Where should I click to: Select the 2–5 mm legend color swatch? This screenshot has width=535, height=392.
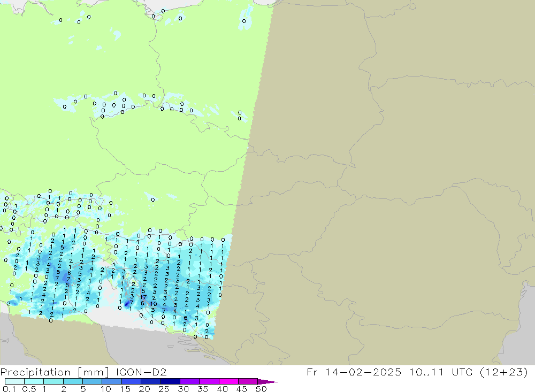click(x=73, y=381)
